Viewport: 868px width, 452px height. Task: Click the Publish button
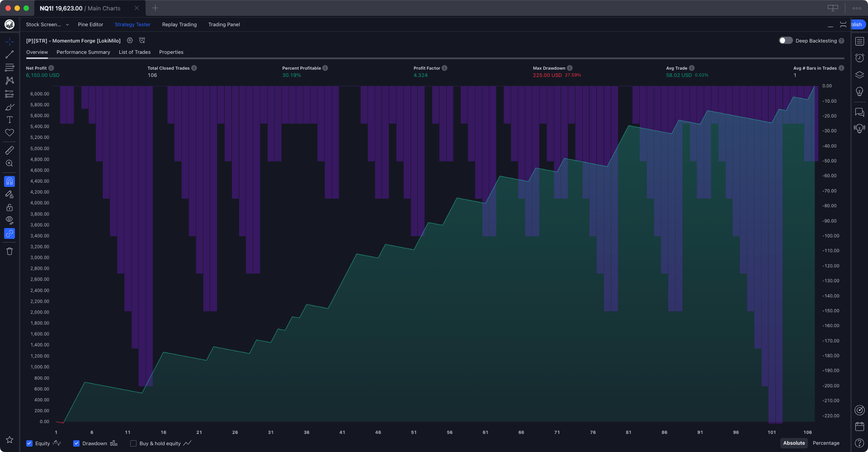pyautogui.click(x=858, y=24)
